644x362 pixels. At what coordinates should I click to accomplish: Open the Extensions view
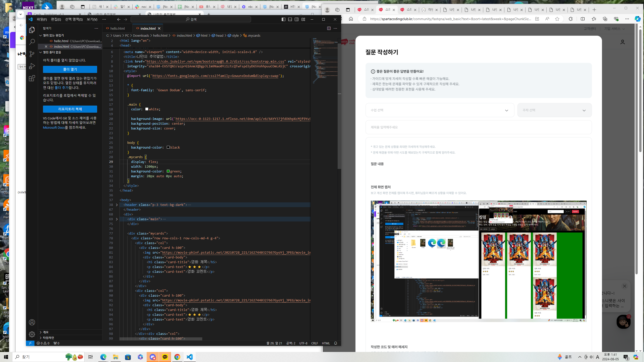pyautogui.click(x=32, y=78)
